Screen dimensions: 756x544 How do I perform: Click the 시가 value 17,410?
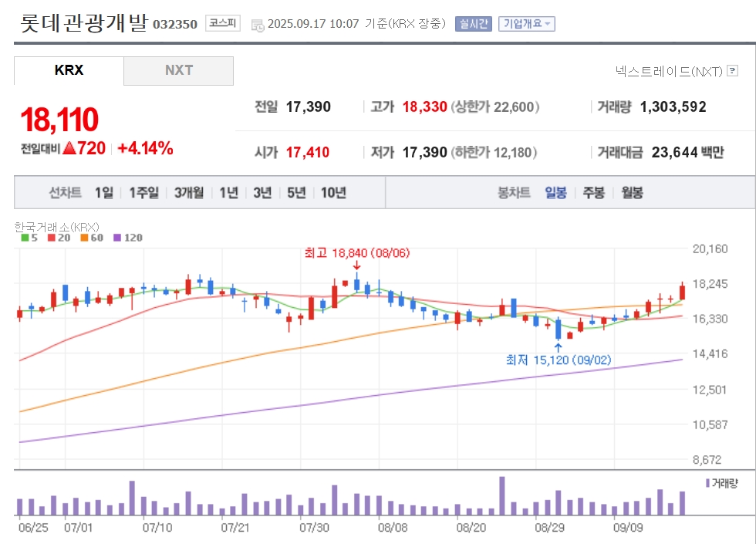(x=308, y=153)
